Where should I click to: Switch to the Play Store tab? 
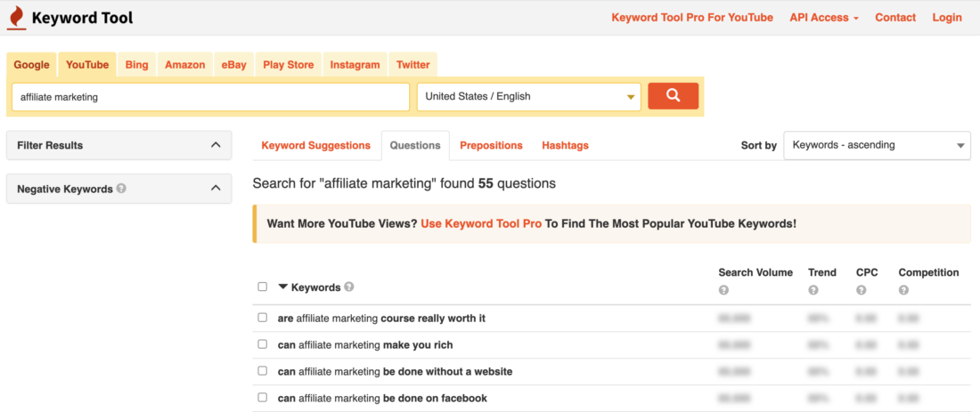click(288, 65)
